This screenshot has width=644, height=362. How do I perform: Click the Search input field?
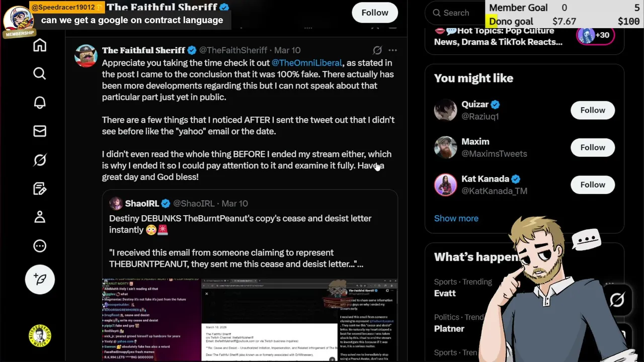pos(455,13)
